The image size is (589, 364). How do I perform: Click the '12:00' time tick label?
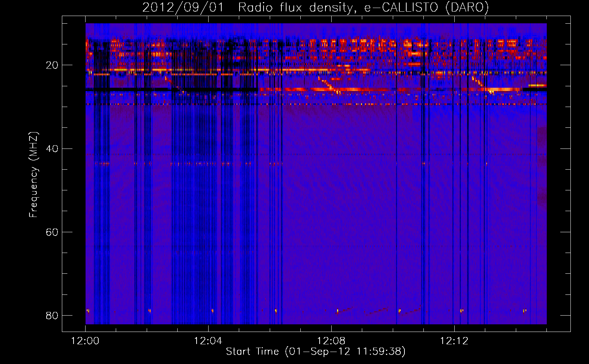click(x=85, y=341)
